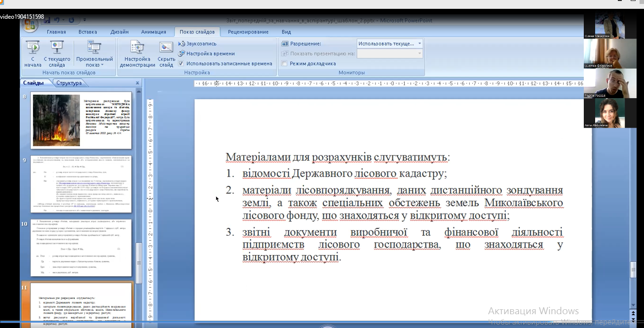Start slideshow from the beginning (С начала)
This screenshot has width=644, height=328.
[x=33, y=54]
